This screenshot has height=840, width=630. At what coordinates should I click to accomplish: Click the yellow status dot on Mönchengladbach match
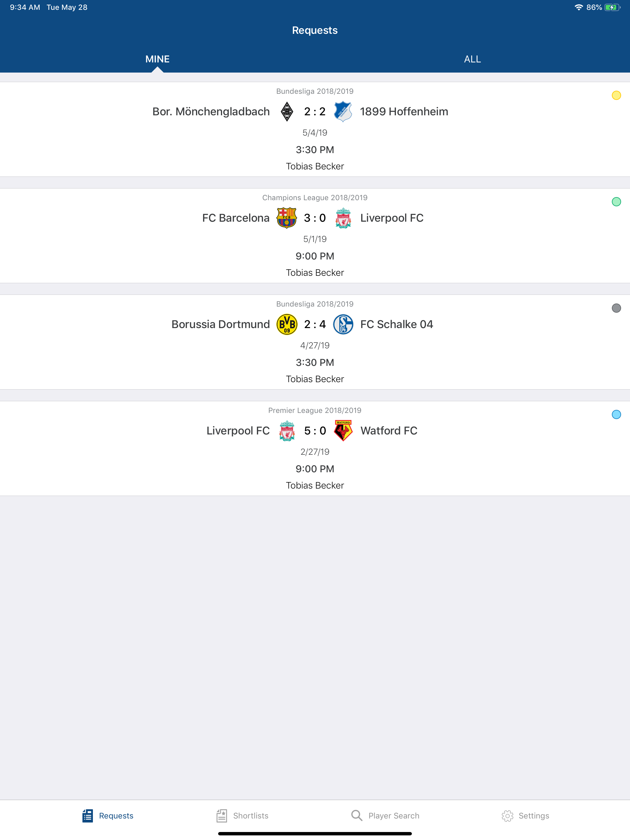(x=616, y=95)
